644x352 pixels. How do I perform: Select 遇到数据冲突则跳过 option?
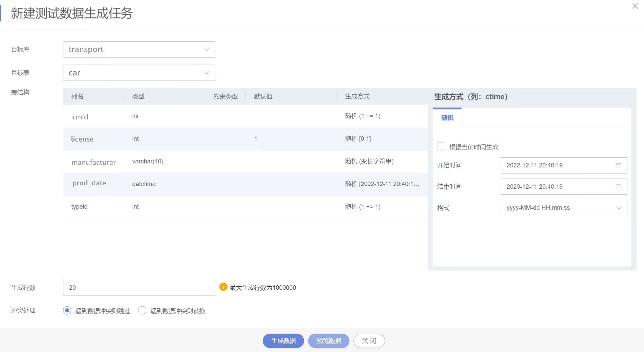tap(67, 310)
